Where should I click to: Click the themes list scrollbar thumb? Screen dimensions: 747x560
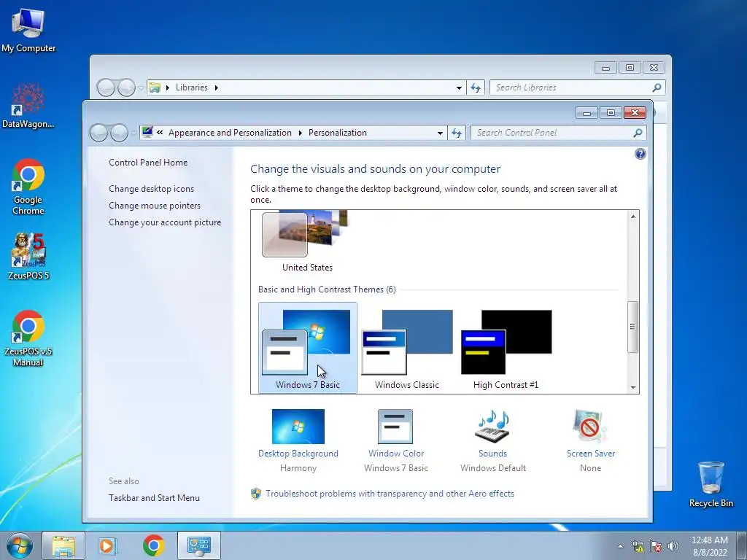632,327
